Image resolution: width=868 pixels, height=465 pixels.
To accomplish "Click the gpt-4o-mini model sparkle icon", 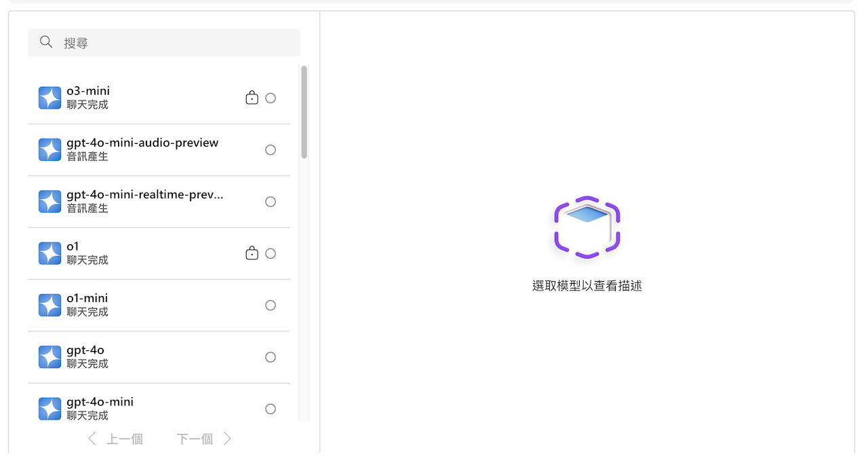I will coord(50,409).
